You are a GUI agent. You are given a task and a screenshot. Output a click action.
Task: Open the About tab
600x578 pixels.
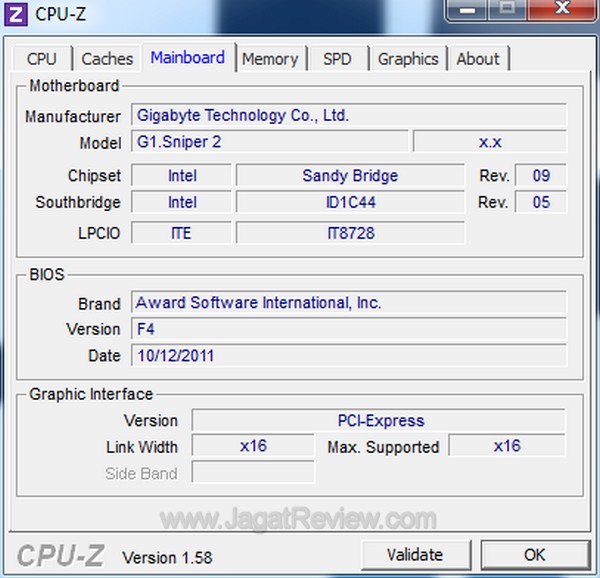click(478, 59)
